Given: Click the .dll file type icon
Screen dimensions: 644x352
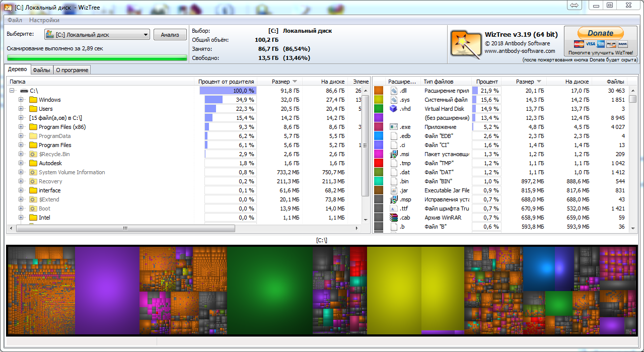Looking at the screenshot, I should (x=394, y=91).
